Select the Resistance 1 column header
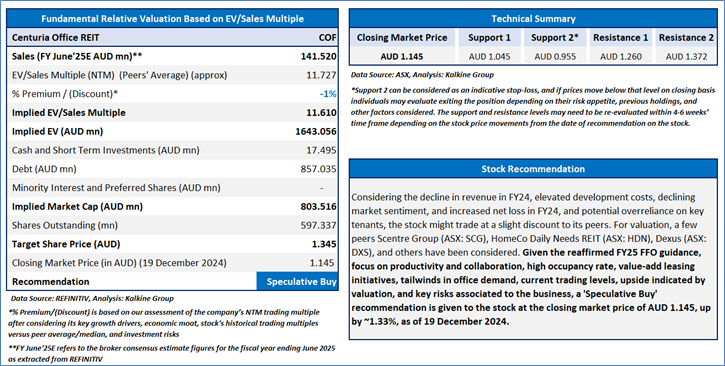Screen dimensions: 725x366 click(x=621, y=38)
